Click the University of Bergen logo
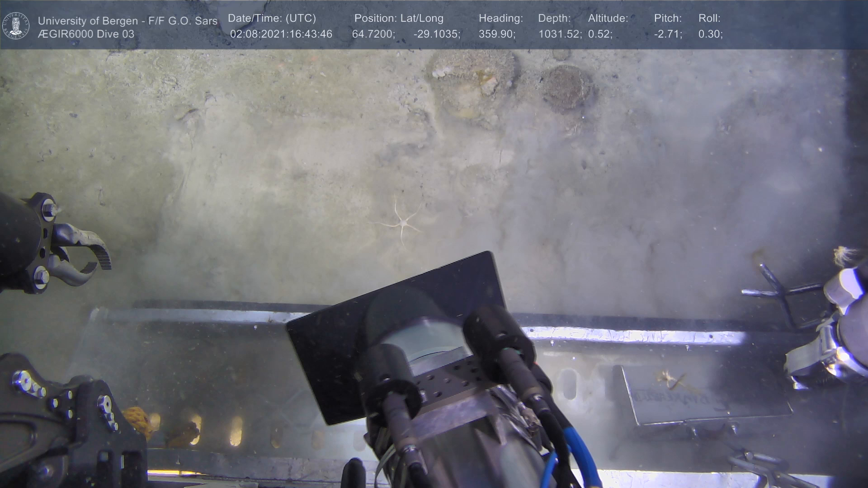Image resolution: width=868 pixels, height=488 pixels. [x=16, y=25]
